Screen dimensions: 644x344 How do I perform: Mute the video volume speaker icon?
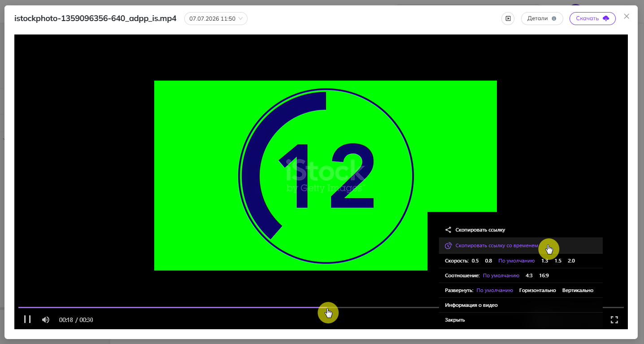[x=45, y=320]
